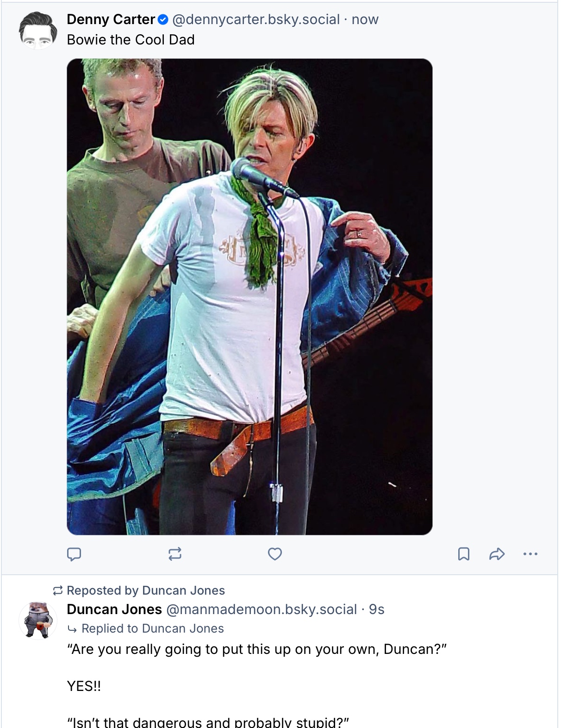
Task: Repost the Bowie the Cool Dad post
Action: pyautogui.click(x=175, y=554)
